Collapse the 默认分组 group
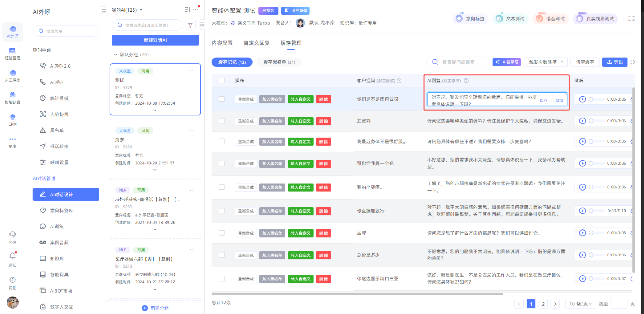Image resolution: width=644 pixels, height=314 pixels. pyautogui.click(x=116, y=55)
